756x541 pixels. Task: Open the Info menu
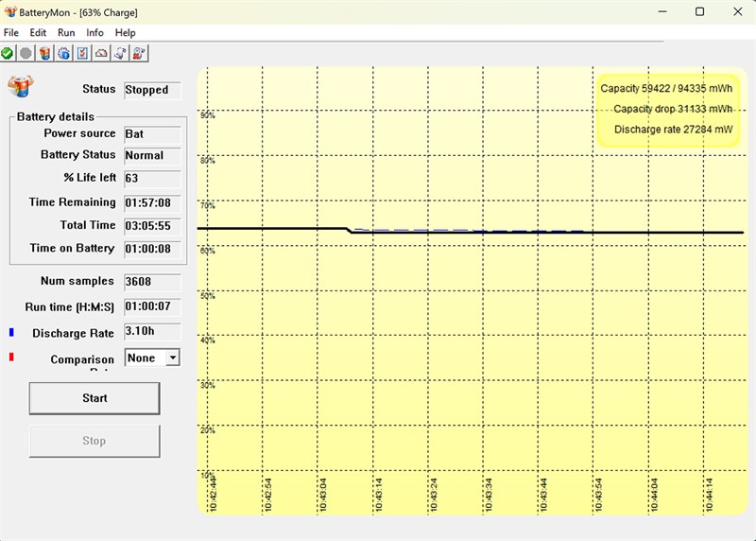click(95, 33)
